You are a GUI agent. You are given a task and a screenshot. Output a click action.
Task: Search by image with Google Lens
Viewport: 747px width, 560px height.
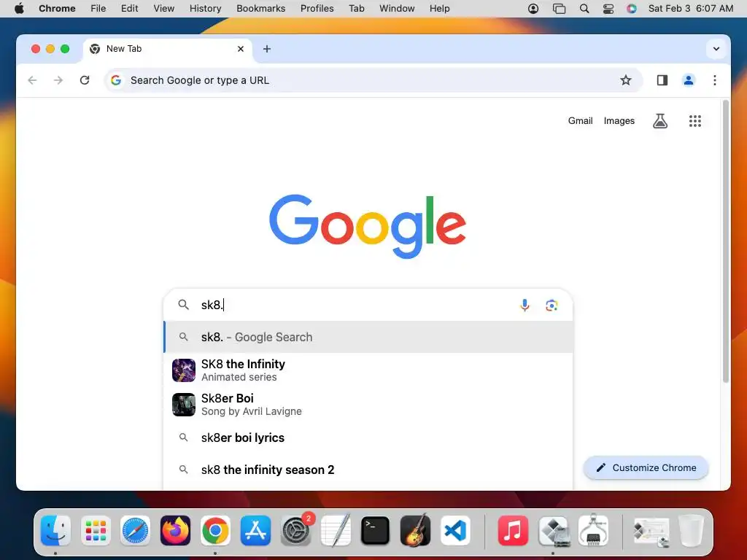tap(551, 306)
